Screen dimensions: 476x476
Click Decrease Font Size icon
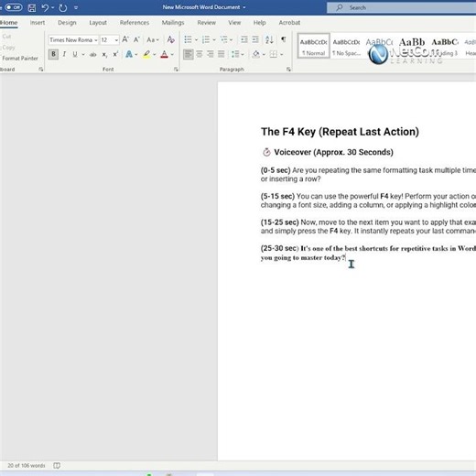pos(136,39)
